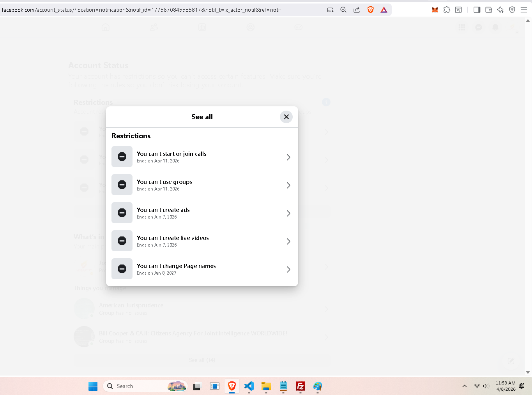Click the Brave Shields lion icon

pos(371,10)
